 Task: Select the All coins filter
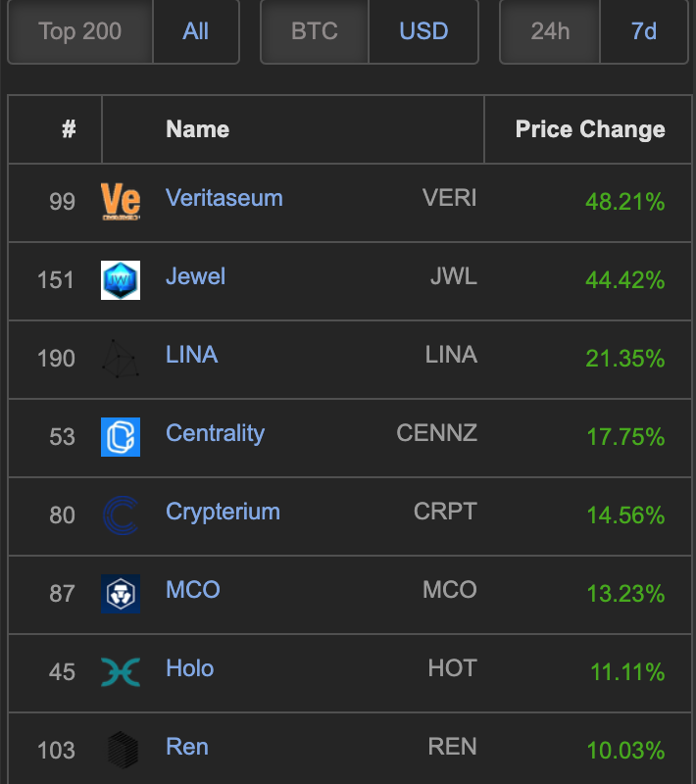196,31
